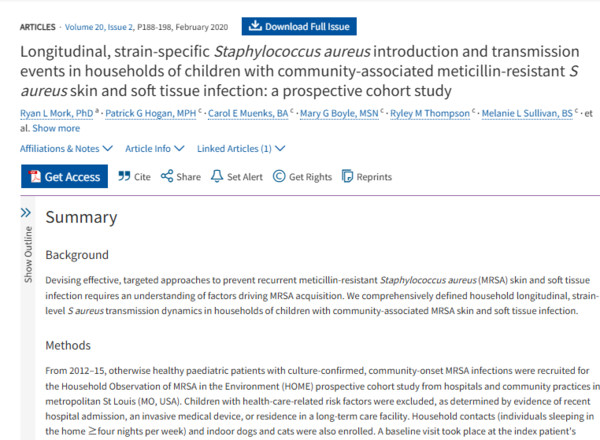Open author Ryan L Mork profile
The height and width of the screenshot is (440, 600).
(x=57, y=114)
